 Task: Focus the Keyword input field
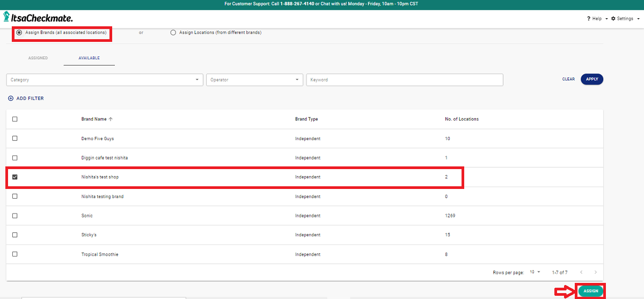coord(404,80)
